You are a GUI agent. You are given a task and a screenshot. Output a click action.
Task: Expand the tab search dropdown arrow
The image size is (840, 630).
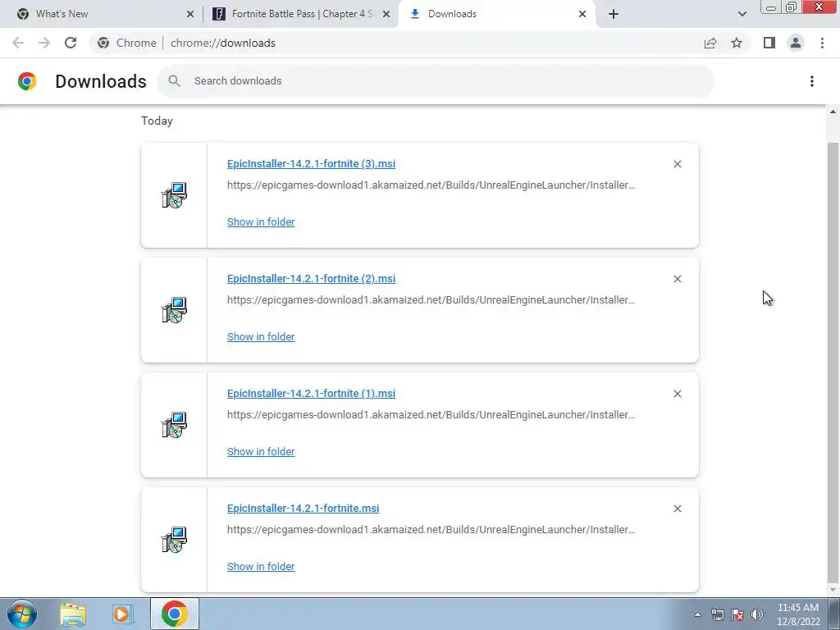(742, 14)
